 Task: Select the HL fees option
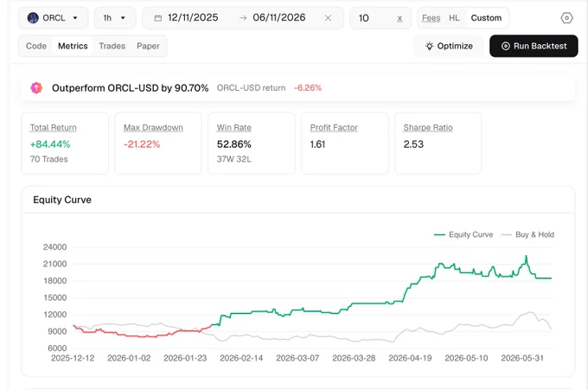(x=454, y=18)
